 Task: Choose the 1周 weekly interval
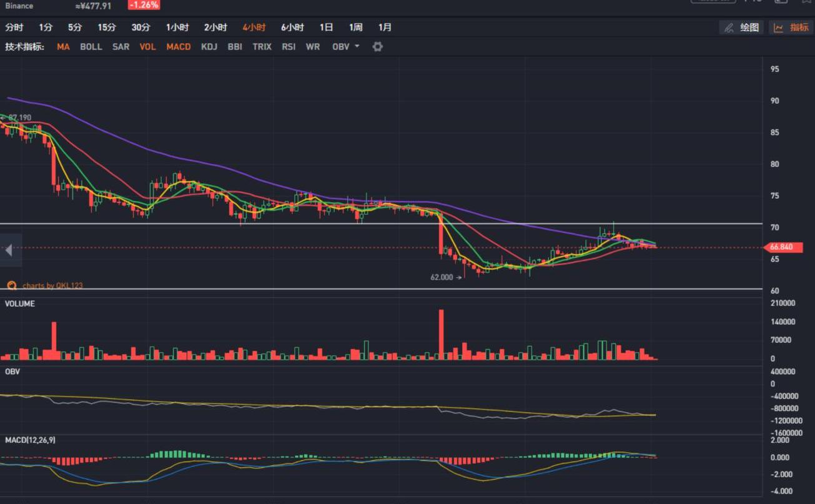(x=355, y=27)
